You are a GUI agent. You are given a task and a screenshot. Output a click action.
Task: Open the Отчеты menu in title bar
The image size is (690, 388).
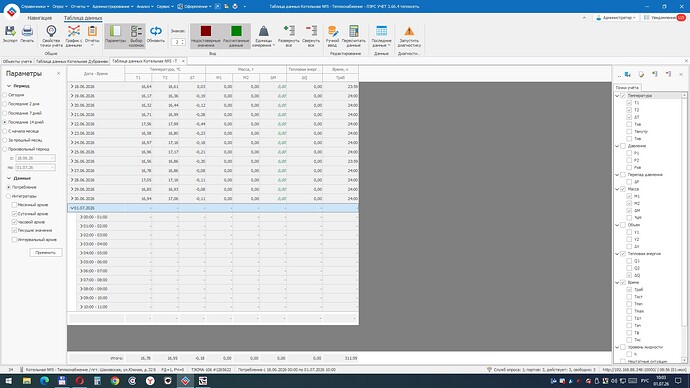point(80,7)
